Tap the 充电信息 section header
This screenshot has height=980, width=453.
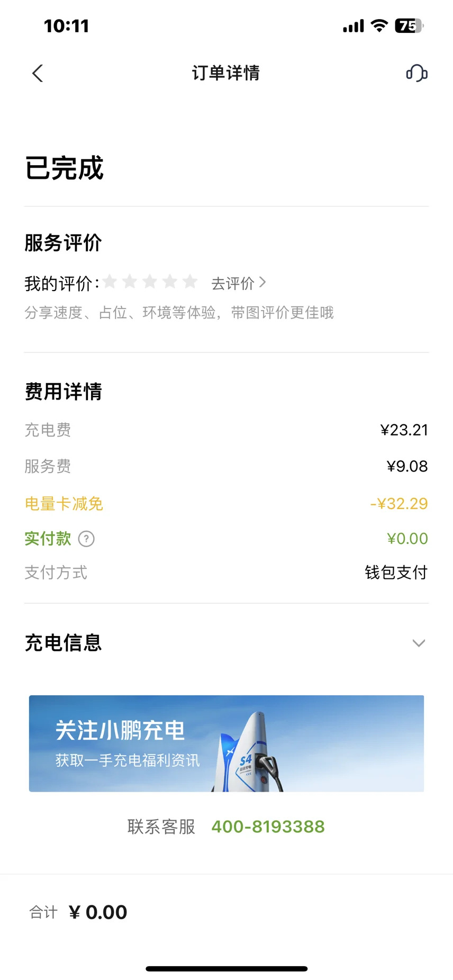tap(64, 643)
